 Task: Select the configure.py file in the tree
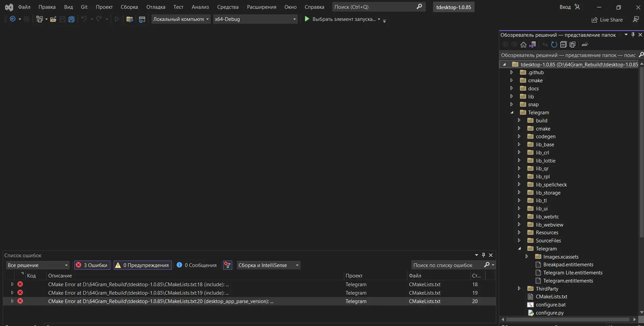[x=549, y=313]
